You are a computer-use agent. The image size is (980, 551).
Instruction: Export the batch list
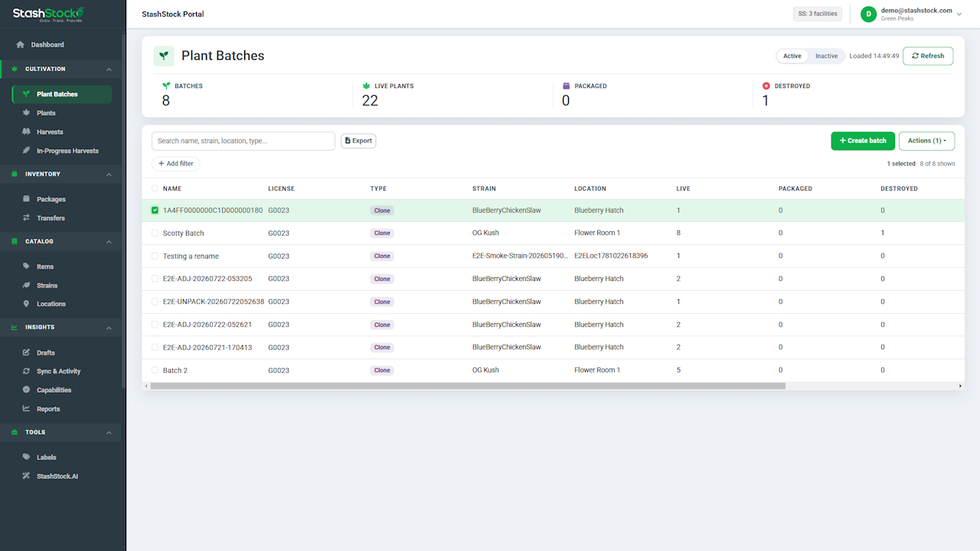[358, 141]
